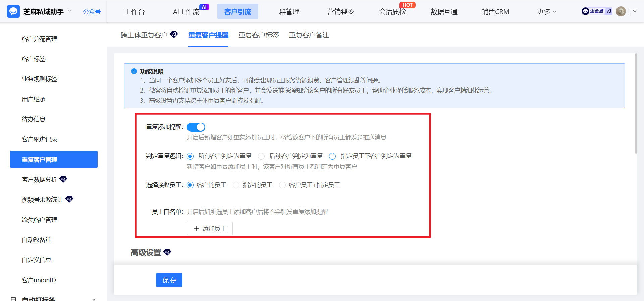Open 客户跟进记录 in the sidebar

point(40,139)
